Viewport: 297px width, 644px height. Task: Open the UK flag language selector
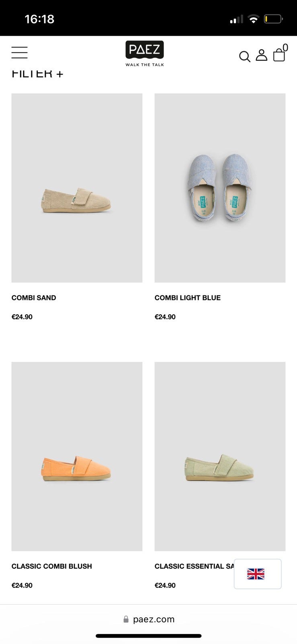click(x=258, y=574)
